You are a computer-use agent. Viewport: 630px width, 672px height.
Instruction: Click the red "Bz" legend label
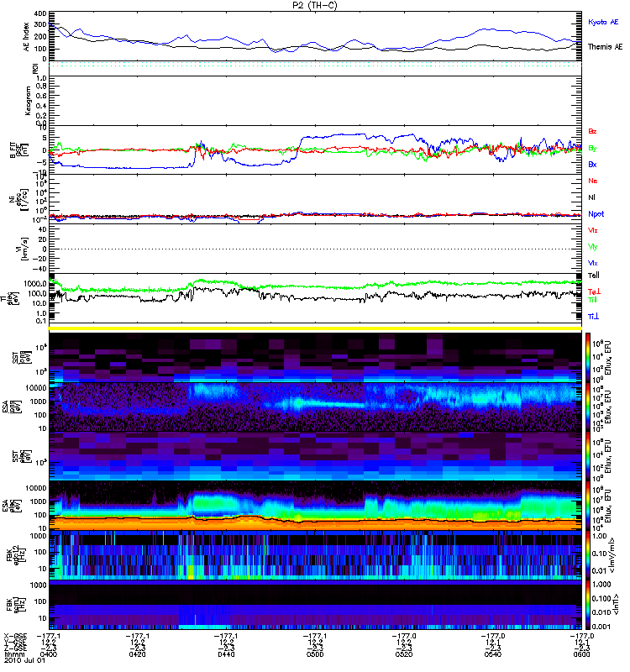click(592, 132)
